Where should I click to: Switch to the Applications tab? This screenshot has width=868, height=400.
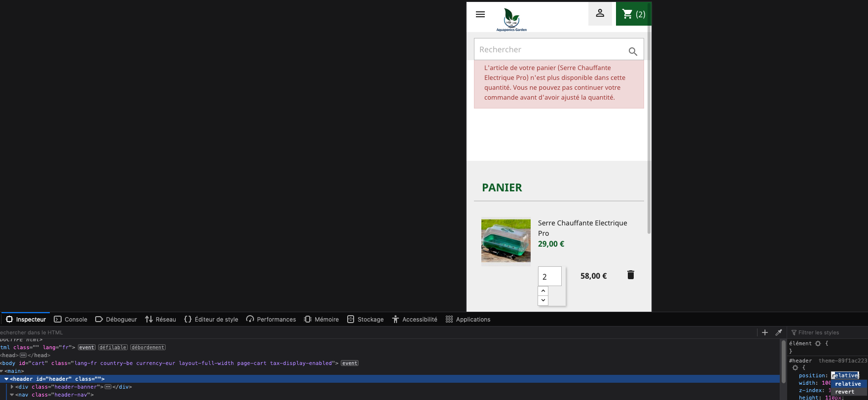(468, 319)
